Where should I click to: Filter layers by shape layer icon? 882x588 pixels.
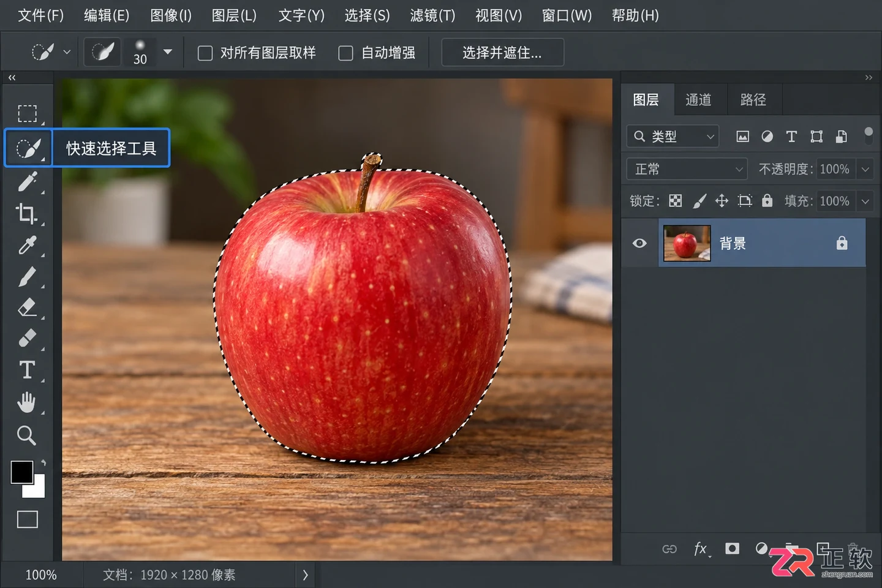tap(816, 137)
